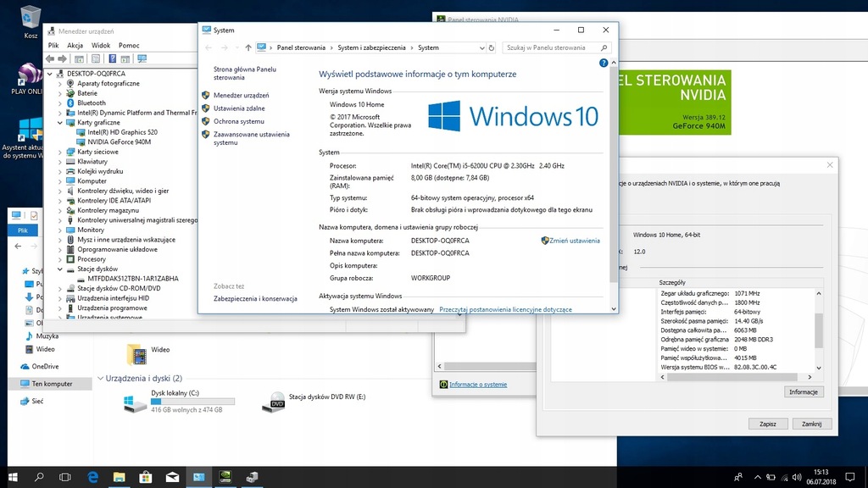Screen dimensions: 868x488
Task: Select MTFDDAK512TBN-1AR1ZABHA disk drive
Action: coord(133,279)
